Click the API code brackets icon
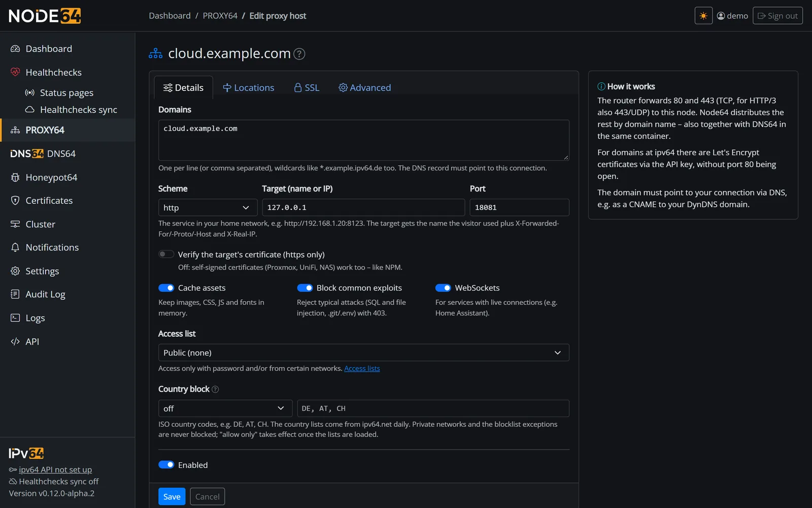This screenshot has width=812, height=508. [x=15, y=341]
